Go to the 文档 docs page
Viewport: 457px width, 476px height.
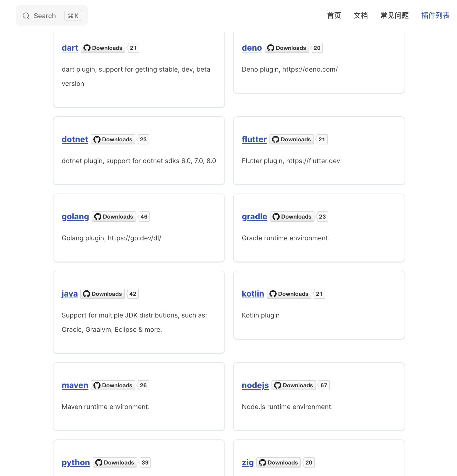pos(361,16)
